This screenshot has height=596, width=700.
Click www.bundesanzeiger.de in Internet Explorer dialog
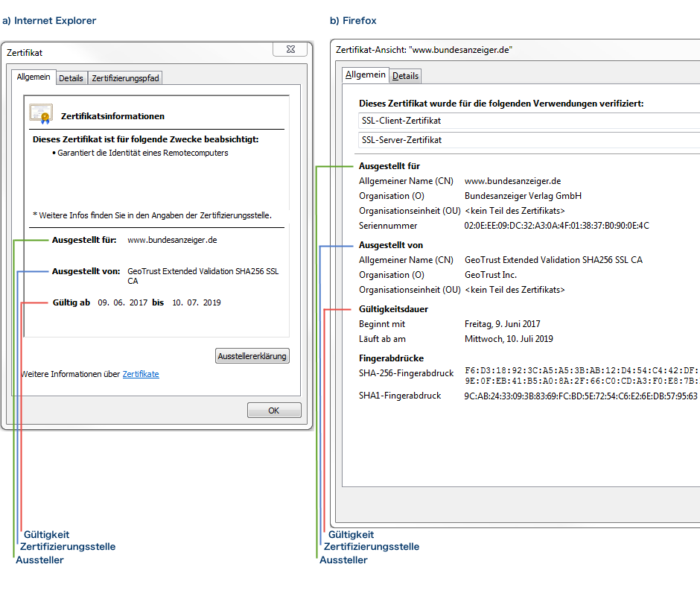[172, 240]
